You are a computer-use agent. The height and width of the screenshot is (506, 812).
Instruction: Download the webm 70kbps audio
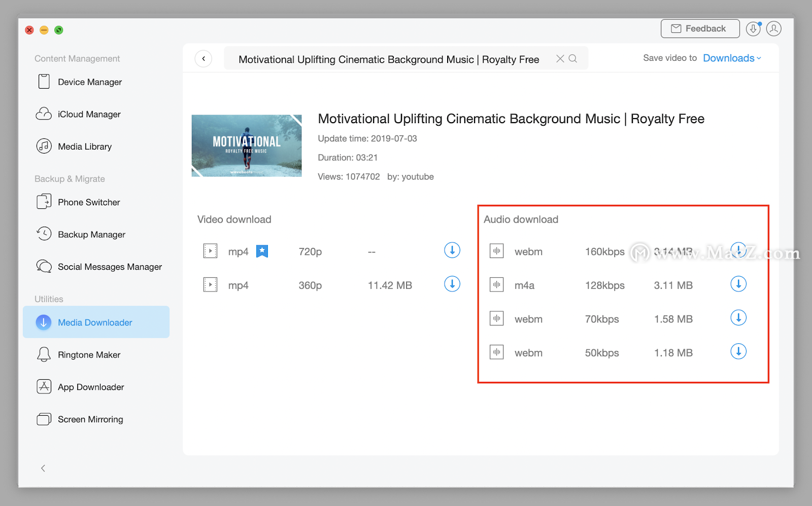tap(738, 318)
